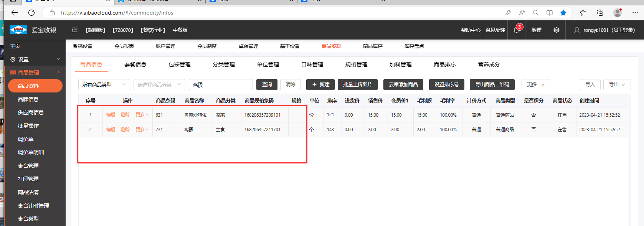Switch to the 分类管理 tab
The image size is (644, 226).
click(224, 64)
